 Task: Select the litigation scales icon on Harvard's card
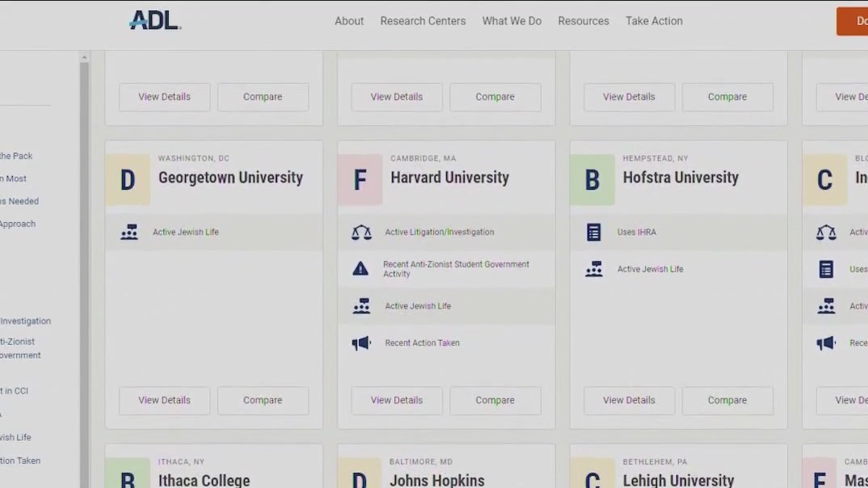click(x=361, y=232)
